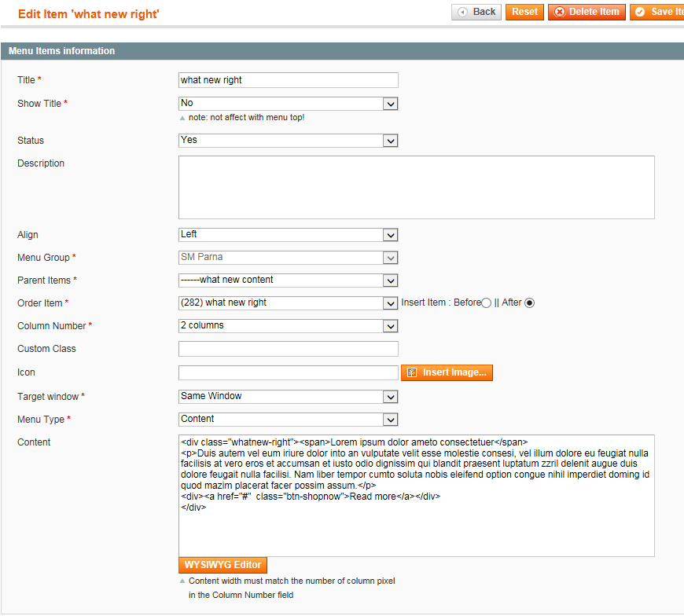Click the 'Insert Item : Before' label text

[x=441, y=302]
